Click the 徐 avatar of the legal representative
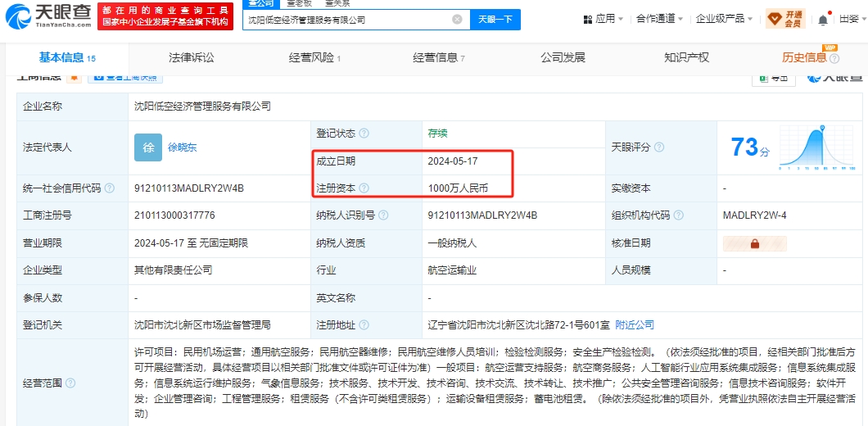The width and height of the screenshot is (868, 426). coord(148,147)
